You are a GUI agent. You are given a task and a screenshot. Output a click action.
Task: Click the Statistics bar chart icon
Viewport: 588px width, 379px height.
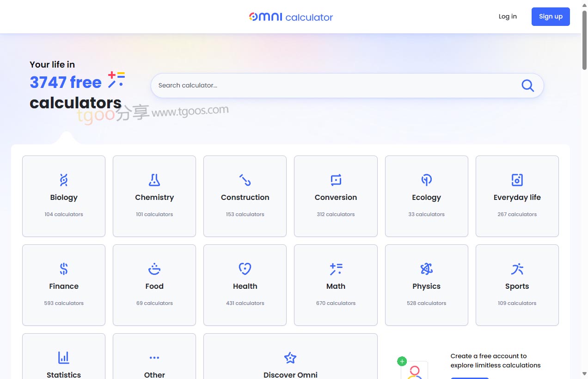coord(64,357)
